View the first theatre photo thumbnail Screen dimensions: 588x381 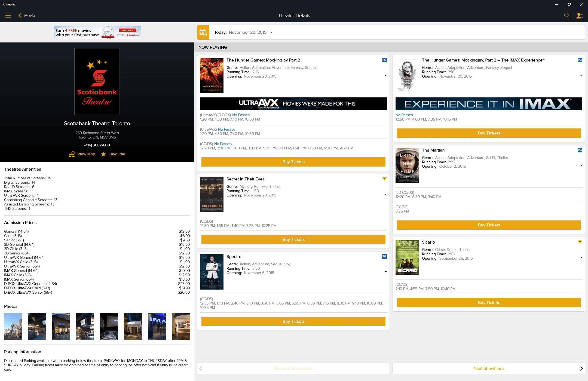tap(13, 326)
